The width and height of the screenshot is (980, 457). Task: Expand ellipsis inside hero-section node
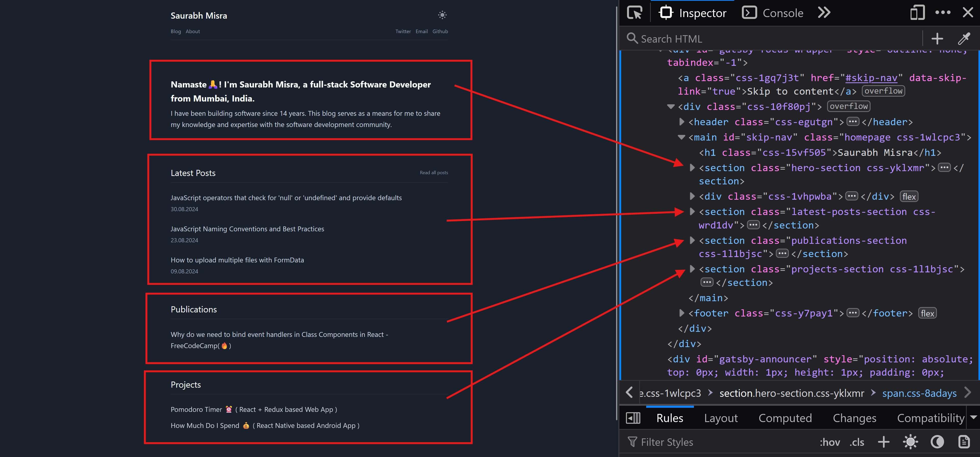[x=944, y=168]
